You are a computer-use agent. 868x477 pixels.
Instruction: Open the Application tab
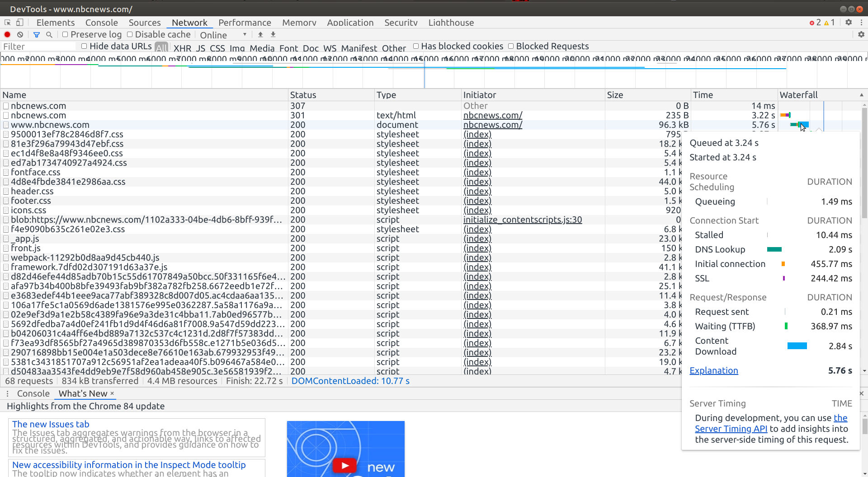(x=350, y=23)
